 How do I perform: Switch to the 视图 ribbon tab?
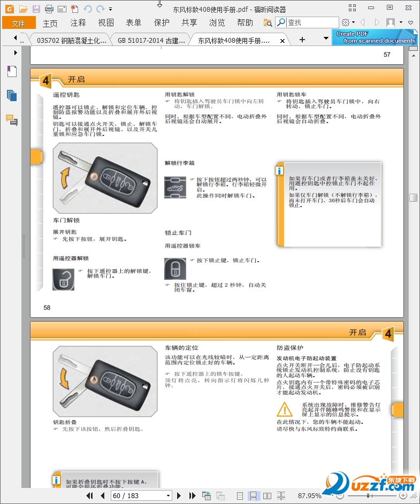click(x=106, y=23)
